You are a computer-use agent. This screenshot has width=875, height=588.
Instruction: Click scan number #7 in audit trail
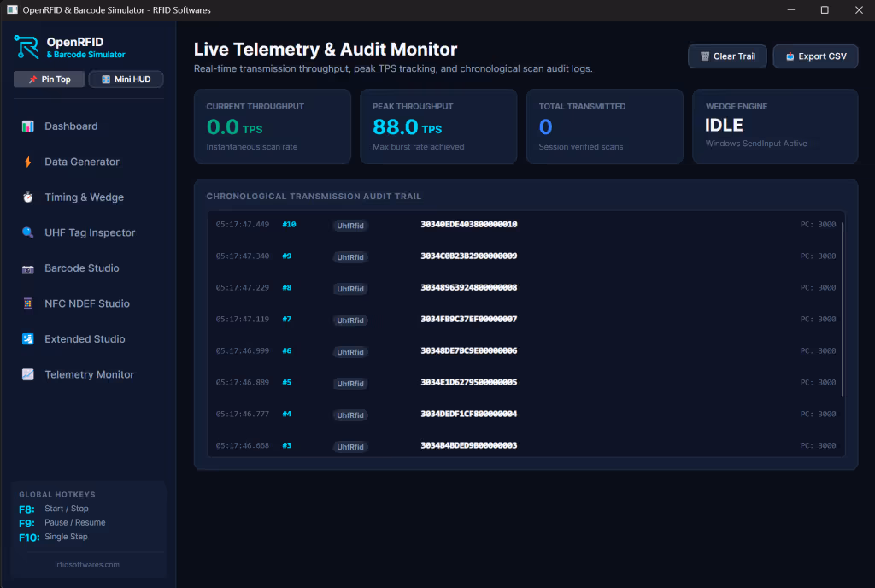287,319
